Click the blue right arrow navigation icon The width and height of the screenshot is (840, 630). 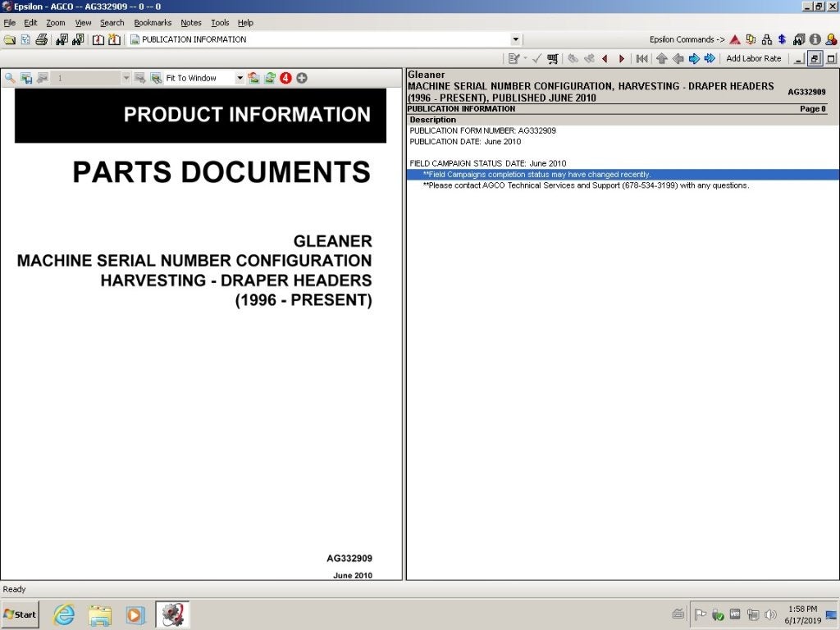[x=694, y=58]
